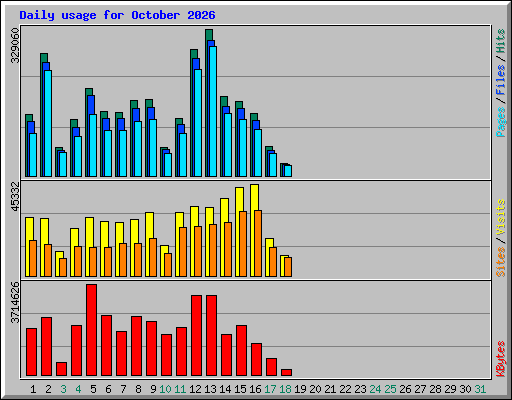
Task: Click day 6 on the date axis
Action: tap(108, 389)
